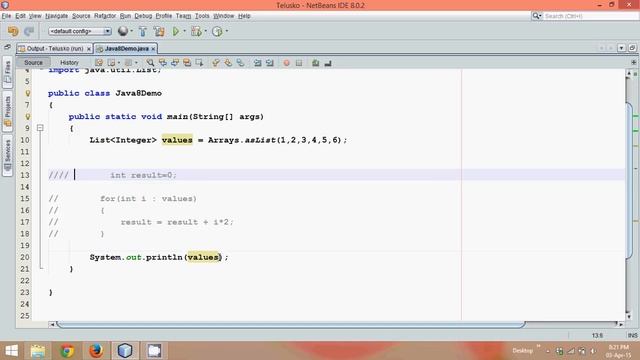The width and height of the screenshot is (640, 360).
Task: Click the search options dropdown by magnifier
Action: 536,16
